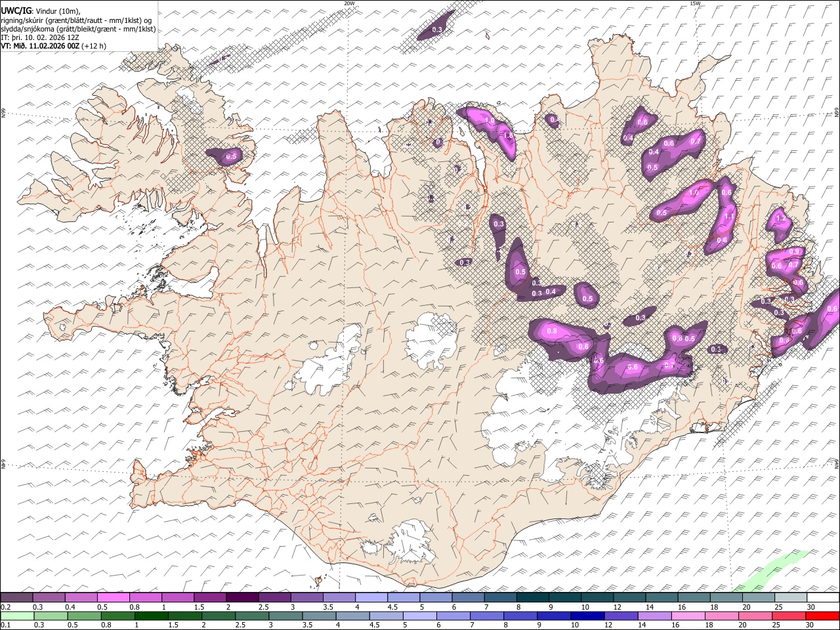
Task: Click the UWC/IG title text
Action: coord(15,11)
